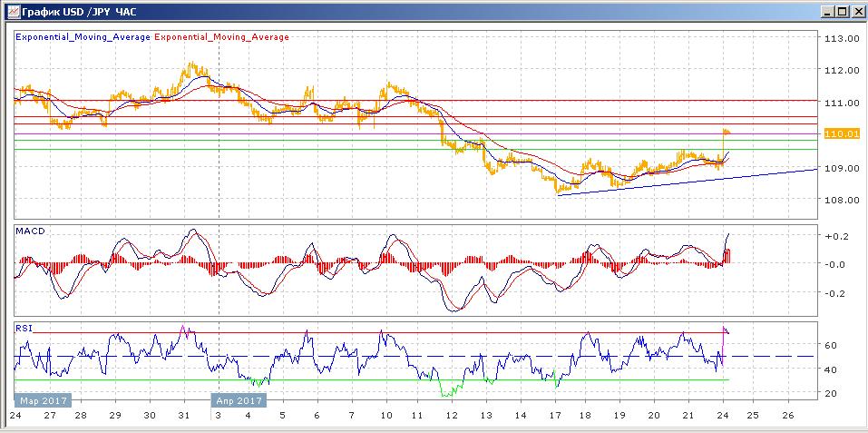Click the 111.00 price axis label
The width and height of the screenshot is (868, 433).
[840, 103]
